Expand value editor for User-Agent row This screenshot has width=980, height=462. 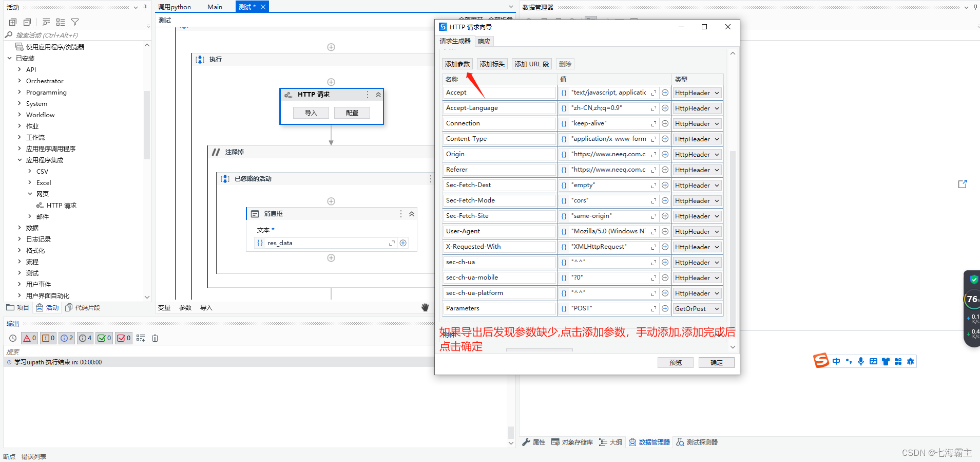click(x=654, y=232)
